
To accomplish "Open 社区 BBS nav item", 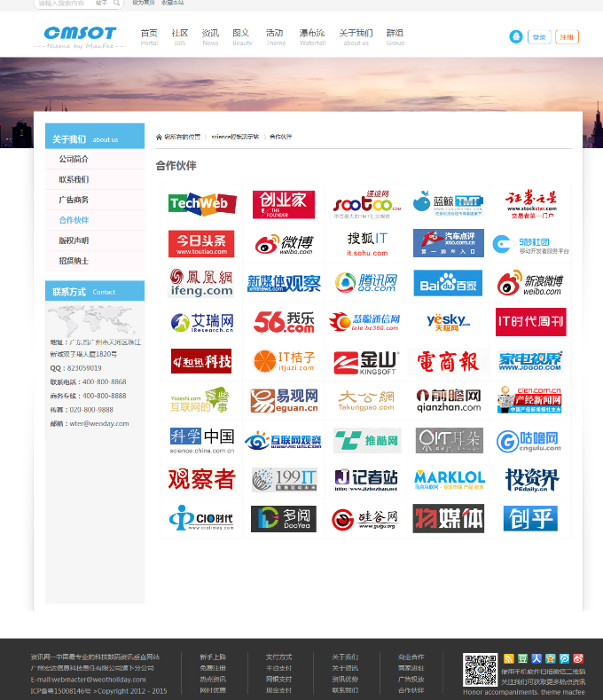I will [x=180, y=37].
